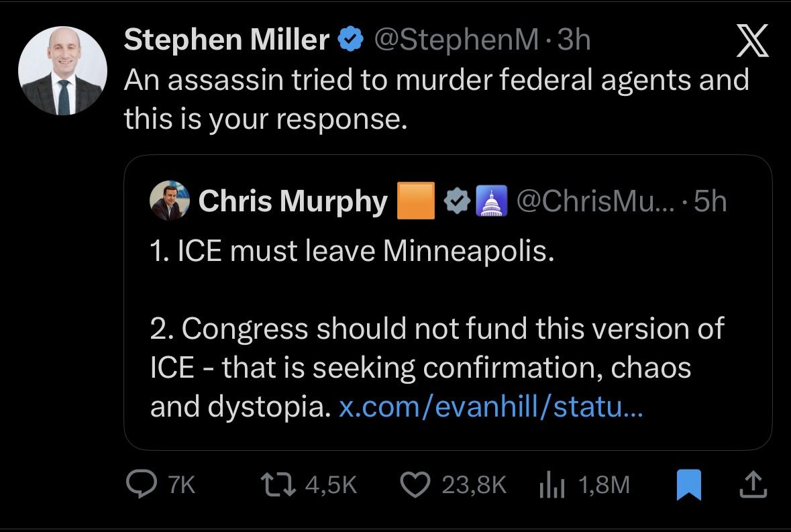The height and width of the screenshot is (532, 791).
Task: Toggle the blue bookmark icon
Action: (690, 484)
